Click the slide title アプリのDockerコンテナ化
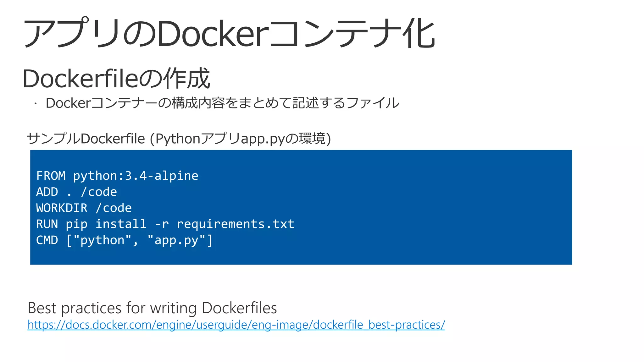The height and width of the screenshot is (362, 644). 229,33
